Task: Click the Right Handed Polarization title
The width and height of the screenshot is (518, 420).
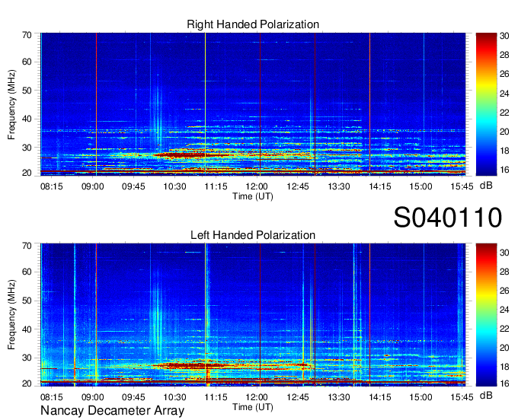Action: tap(253, 24)
